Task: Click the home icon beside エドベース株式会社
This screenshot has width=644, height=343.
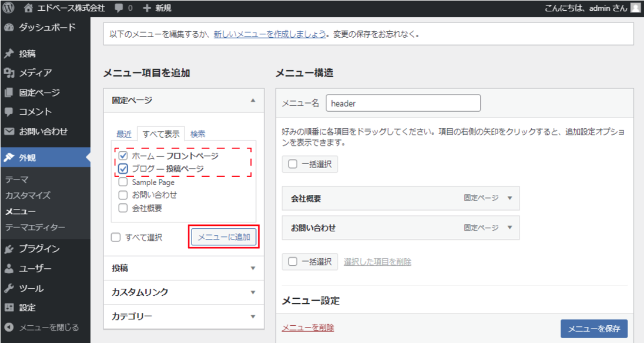Action: [30, 8]
